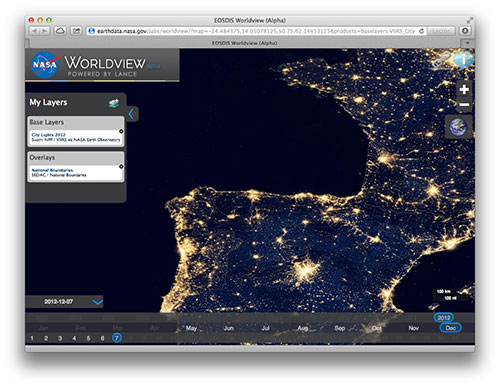Enter full screen with window arrows icon
The width and height of the screenshot is (500, 387).
pyautogui.click(x=470, y=20)
